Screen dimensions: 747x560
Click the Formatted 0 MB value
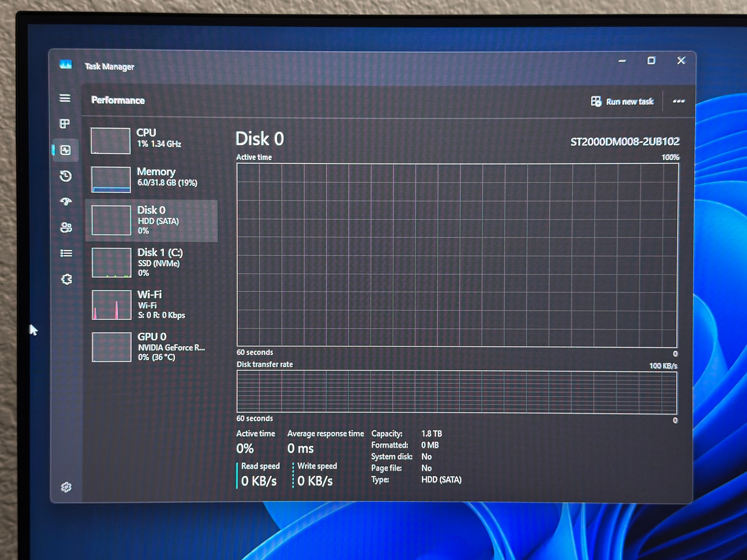430,445
